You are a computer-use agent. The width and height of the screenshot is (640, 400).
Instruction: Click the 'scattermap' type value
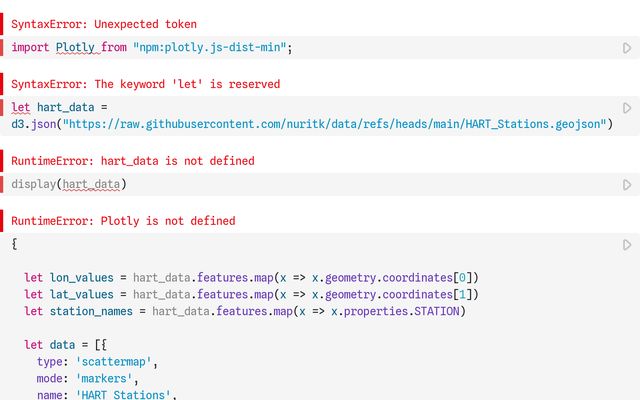coord(113,362)
